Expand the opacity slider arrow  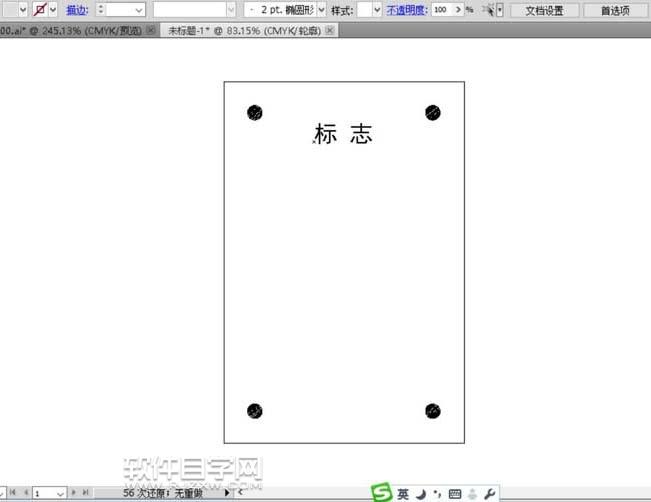tap(458, 9)
